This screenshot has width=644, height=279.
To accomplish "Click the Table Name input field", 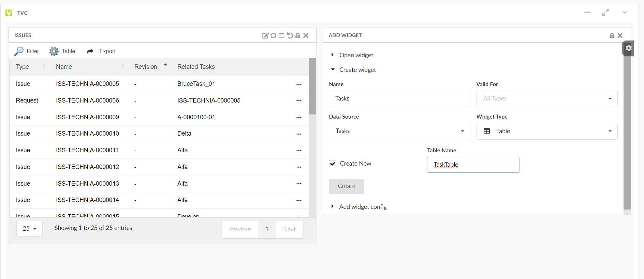I will coord(473,165).
